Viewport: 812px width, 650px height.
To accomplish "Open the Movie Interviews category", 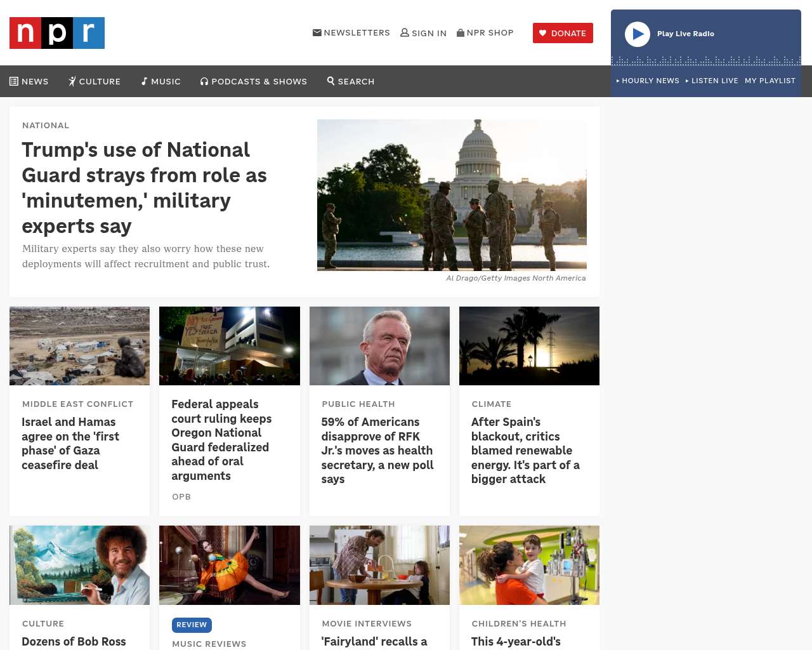I will pyautogui.click(x=367, y=623).
